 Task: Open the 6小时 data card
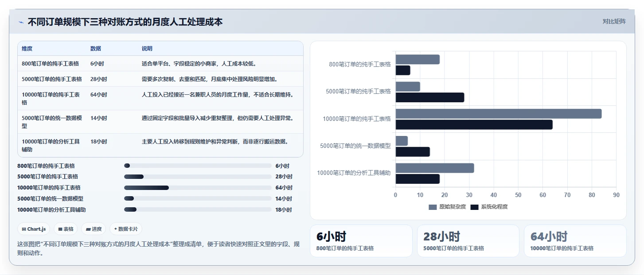[x=361, y=241]
